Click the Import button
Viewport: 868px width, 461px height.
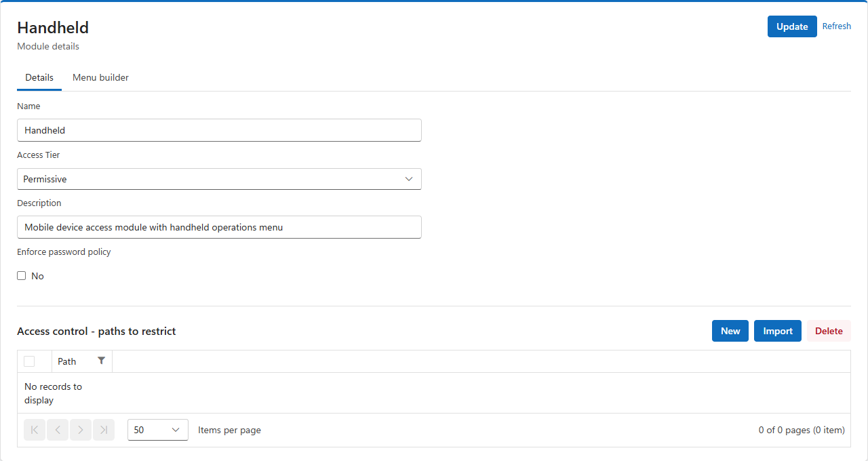778,331
